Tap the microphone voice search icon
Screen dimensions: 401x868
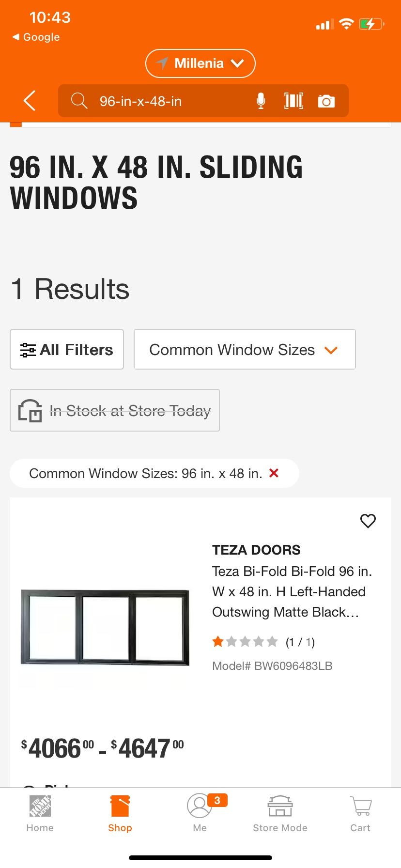coord(261,101)
